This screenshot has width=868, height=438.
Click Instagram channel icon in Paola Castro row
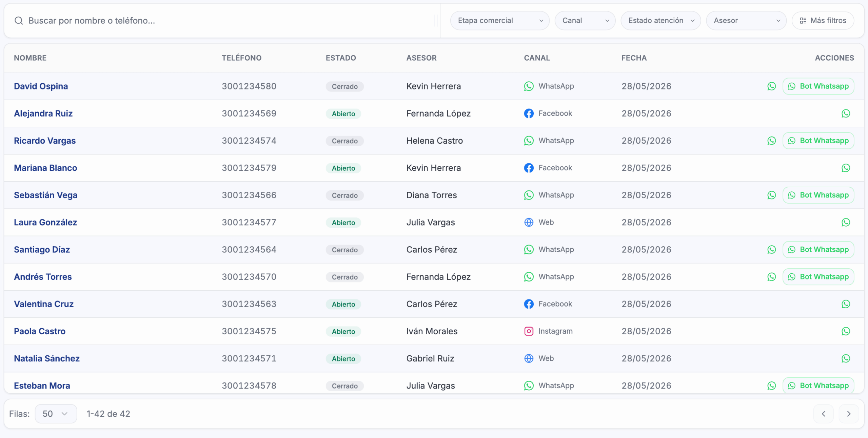[x=529, y=331]
